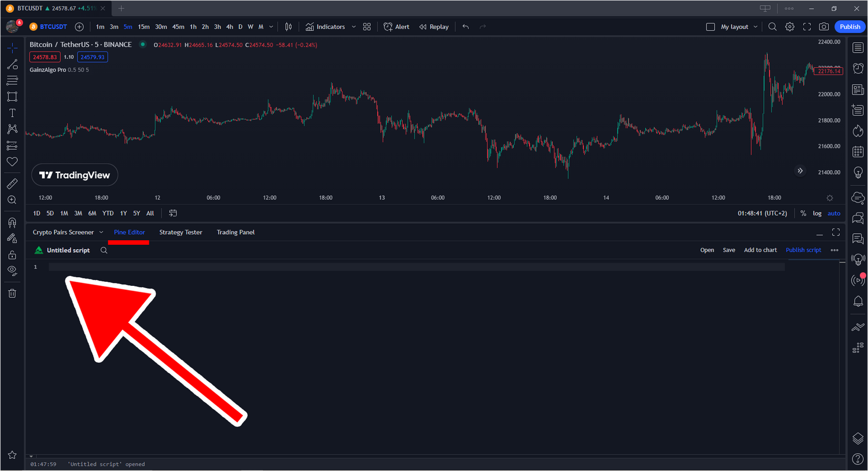Click the trash remove drawings icon
The height and width of the screenshot is (471, 868).
click(12, 293)
